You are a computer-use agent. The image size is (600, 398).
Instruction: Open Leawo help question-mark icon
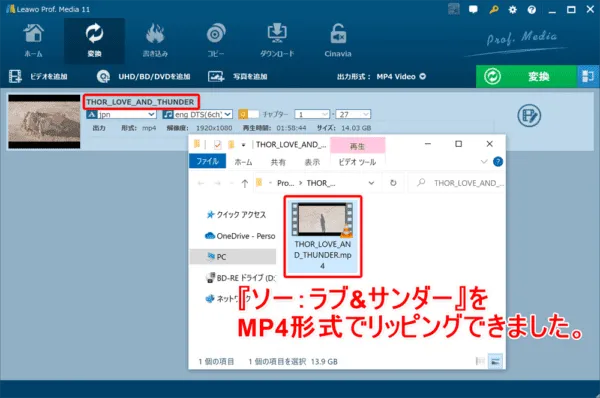[x=532, y=10]
